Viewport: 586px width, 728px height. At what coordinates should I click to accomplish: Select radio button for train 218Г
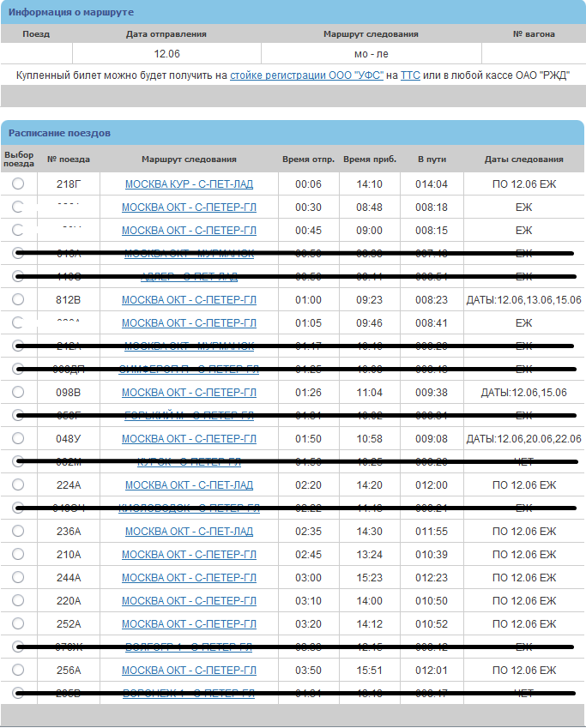18,184
